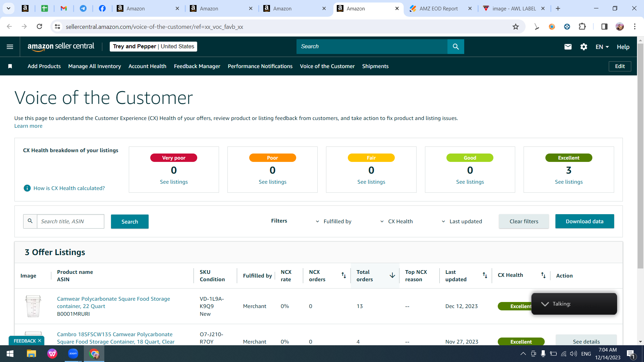Viewport: 644px width, 362px height.
Task: Open the Trey and Pepper marketplace switcher
Action: point(153,47)
